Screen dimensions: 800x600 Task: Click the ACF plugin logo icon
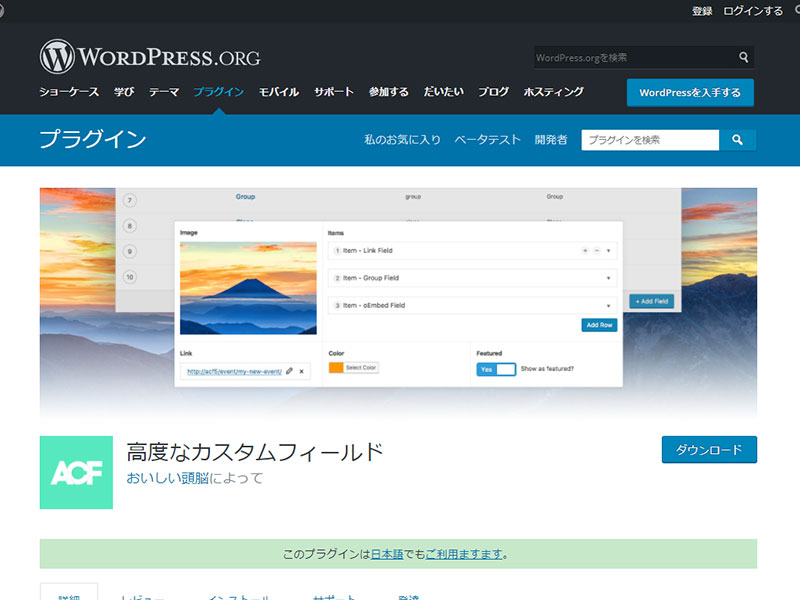click(76, 473)
